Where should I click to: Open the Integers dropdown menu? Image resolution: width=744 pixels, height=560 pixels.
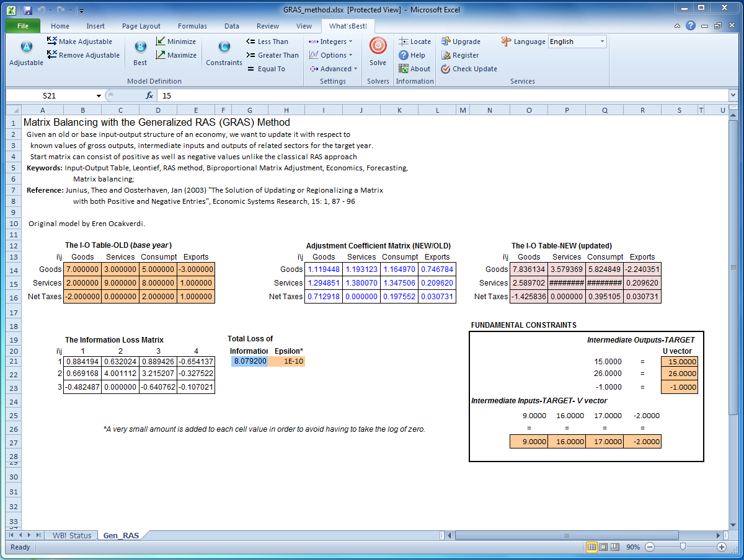coord(330,42)
